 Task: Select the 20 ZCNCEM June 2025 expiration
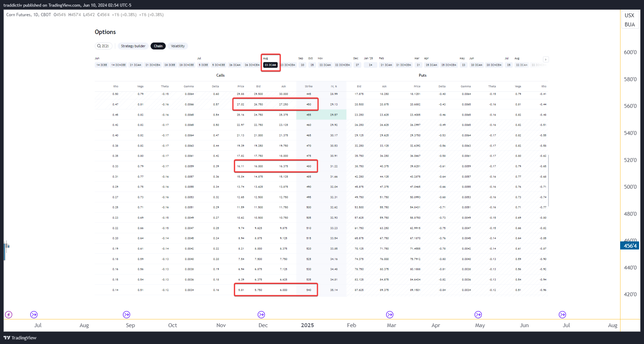[x=494, y=65]
